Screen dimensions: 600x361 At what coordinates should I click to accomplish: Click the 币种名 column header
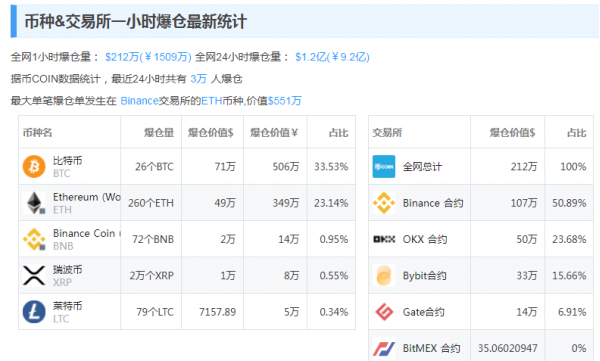pyautogui.click(x=38, y=132)
